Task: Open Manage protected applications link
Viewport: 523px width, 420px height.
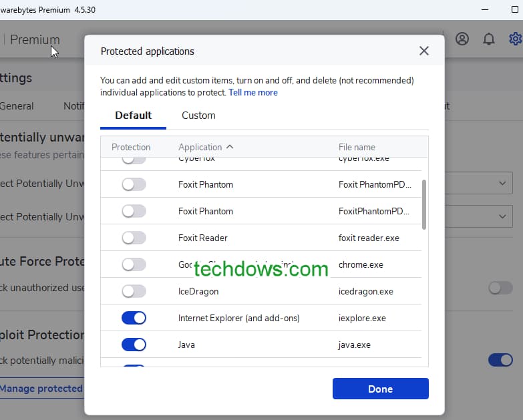Action: (41, 389)
